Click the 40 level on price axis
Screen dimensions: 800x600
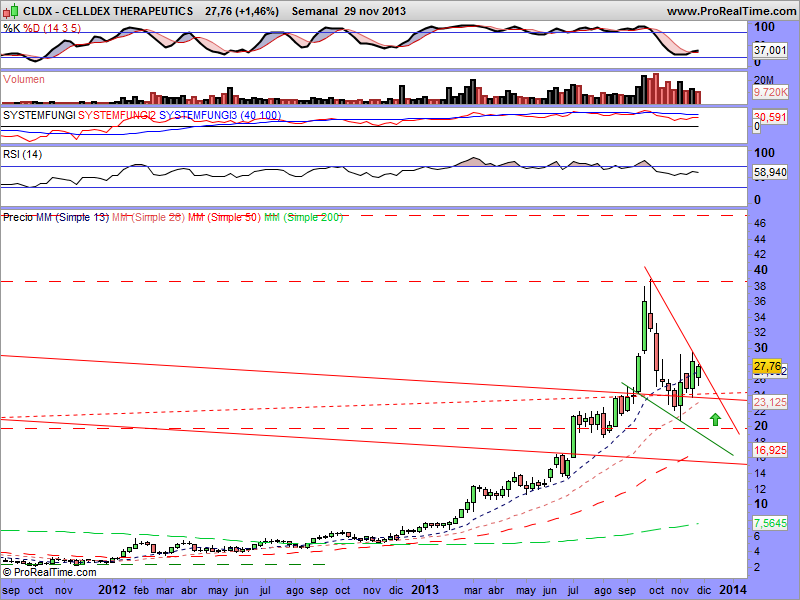[760, 269]
